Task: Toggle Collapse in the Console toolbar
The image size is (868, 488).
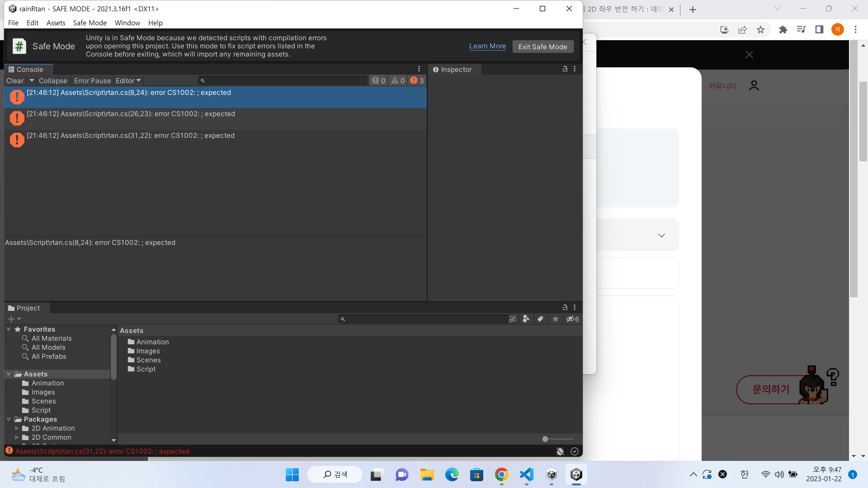Action: pos(53,80)
